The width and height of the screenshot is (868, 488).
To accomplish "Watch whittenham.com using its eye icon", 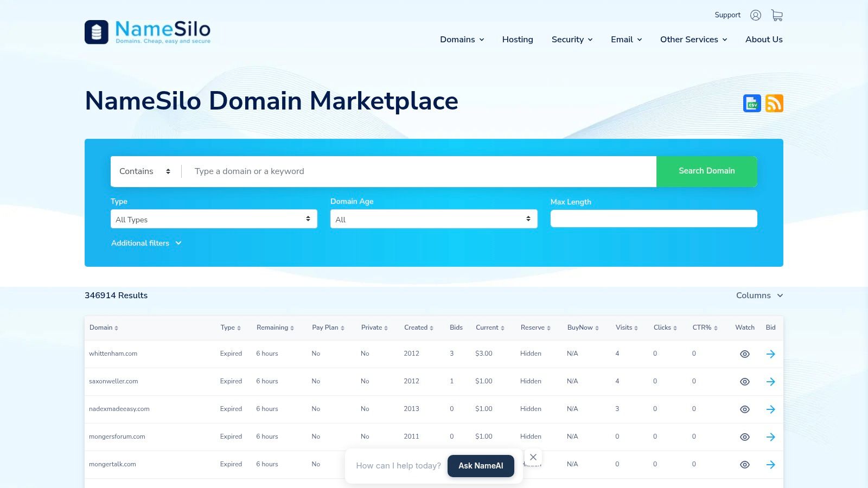I will (x=744, y=354).
